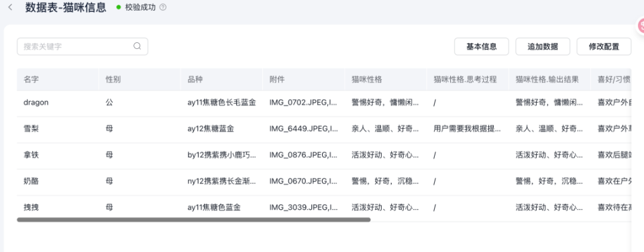Click attachment cell IMG_0702.JPEG
Viewport: 644px width, 252px height.
point(303,103)
